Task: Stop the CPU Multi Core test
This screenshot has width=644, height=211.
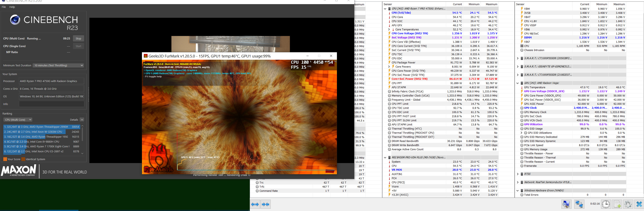Action: 78,38
